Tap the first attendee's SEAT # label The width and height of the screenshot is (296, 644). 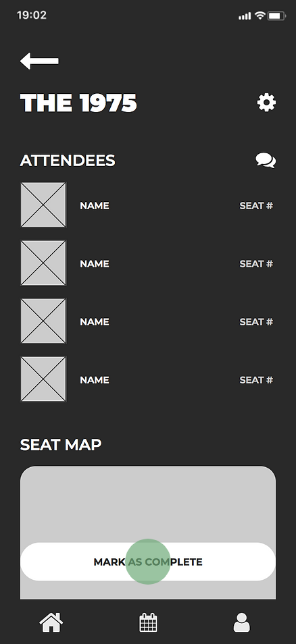pyautogui.click(x=256, y=206)
